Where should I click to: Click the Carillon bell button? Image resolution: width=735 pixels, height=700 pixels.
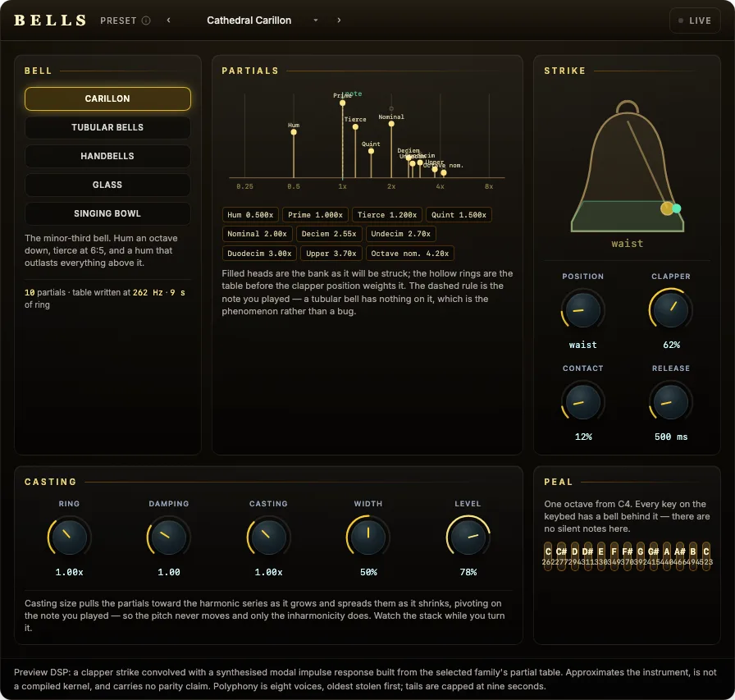coord(107,98)
